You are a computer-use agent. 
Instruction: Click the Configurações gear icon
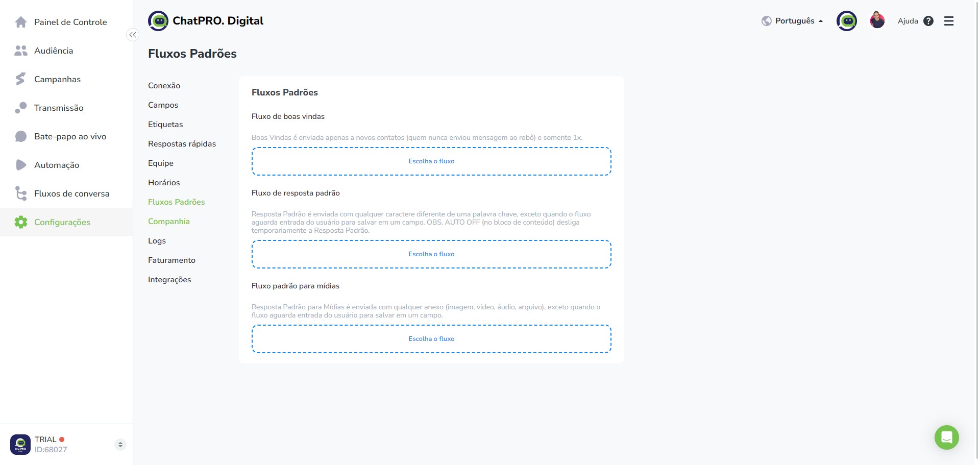[21, 222]
